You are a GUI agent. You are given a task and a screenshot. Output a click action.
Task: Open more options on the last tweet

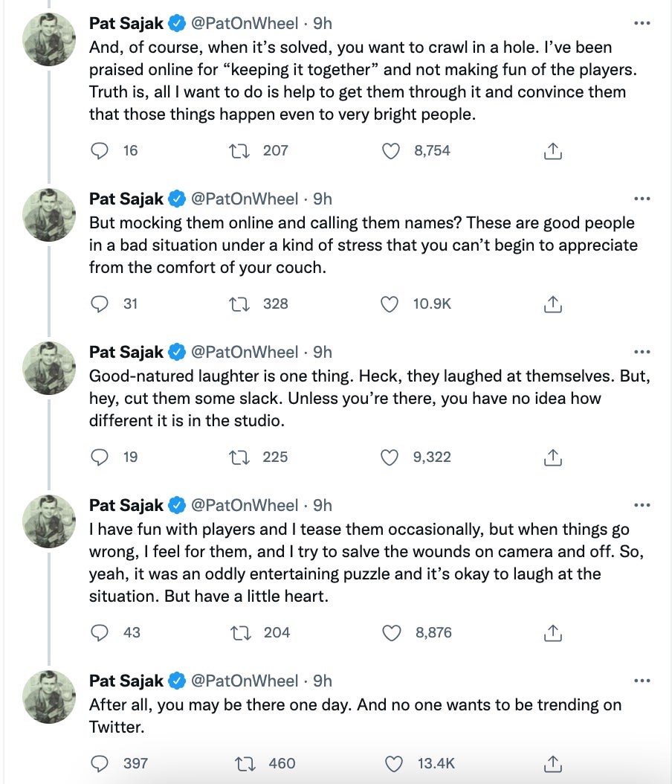coord(642,681)
